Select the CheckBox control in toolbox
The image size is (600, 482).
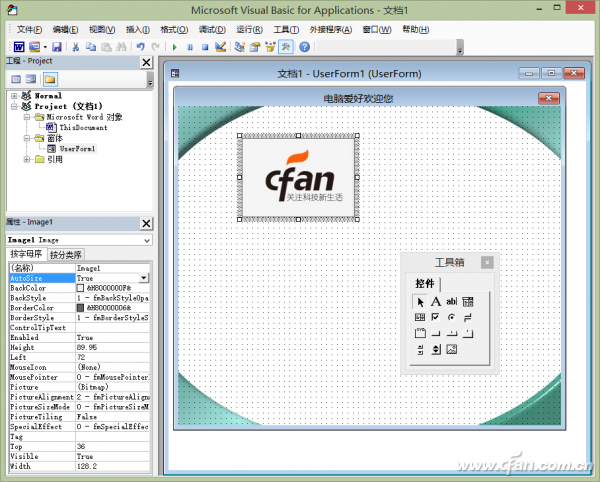point(436,317)
